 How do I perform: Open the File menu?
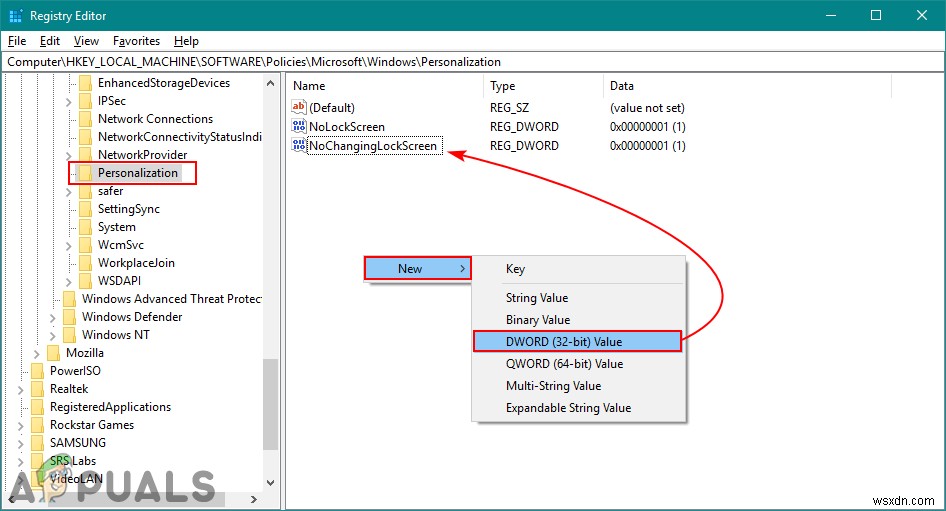coord(17,41)
